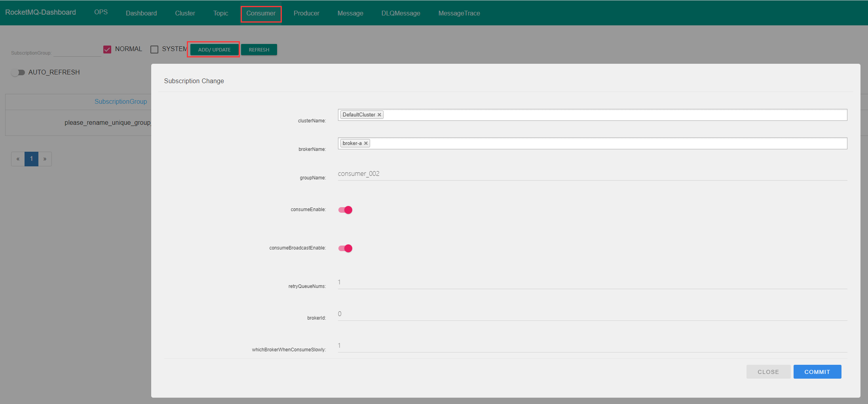Open the Consumer tab
The width and height of the screenshot is (868, 404).
[261, 13]
